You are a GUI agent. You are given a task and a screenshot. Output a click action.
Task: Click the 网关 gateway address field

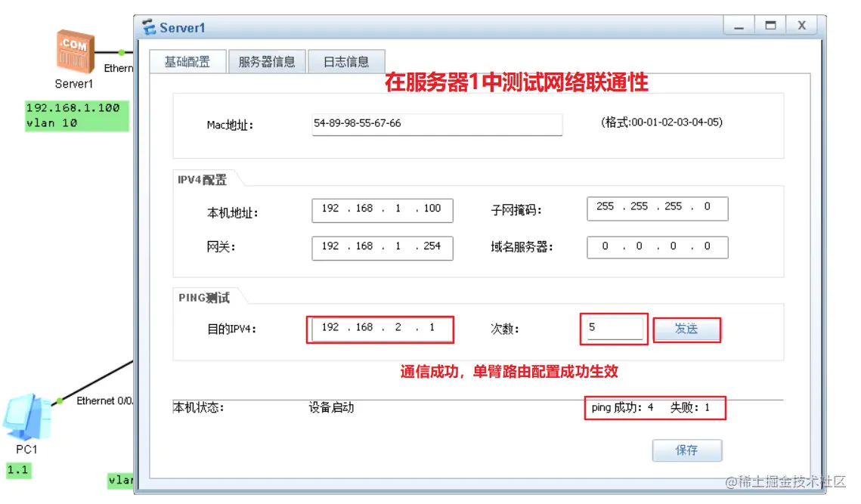pos(381,247)
